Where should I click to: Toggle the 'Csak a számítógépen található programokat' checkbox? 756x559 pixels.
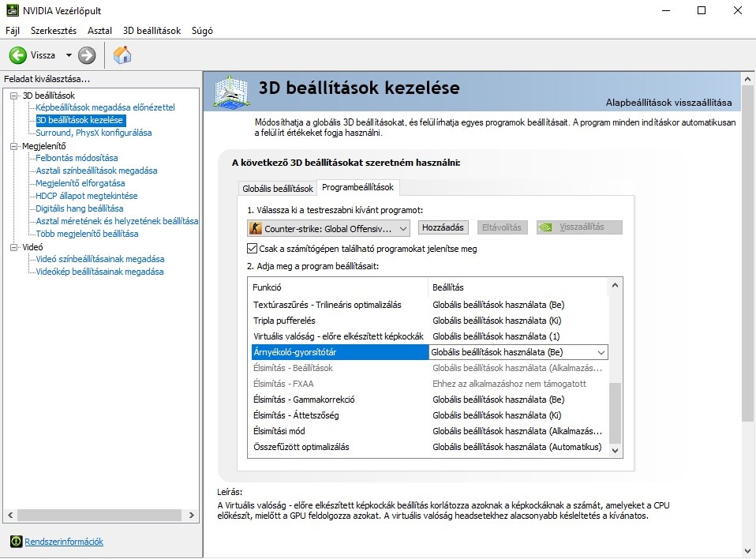253,249
